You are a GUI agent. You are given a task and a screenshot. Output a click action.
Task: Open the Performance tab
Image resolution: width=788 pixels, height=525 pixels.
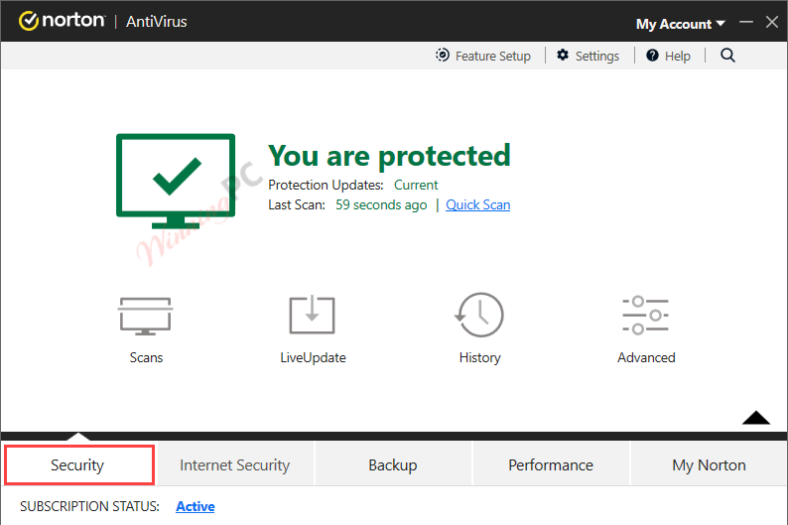[551, 465]
